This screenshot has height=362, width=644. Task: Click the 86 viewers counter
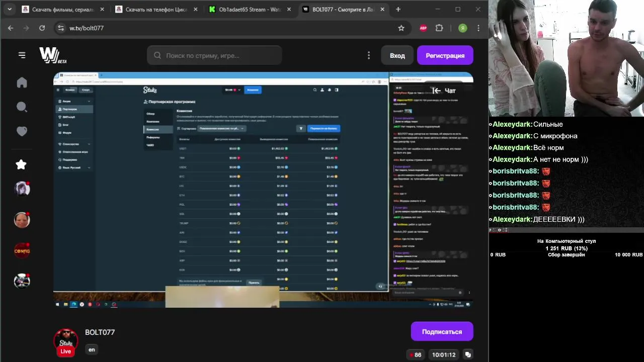coord(415,354)
